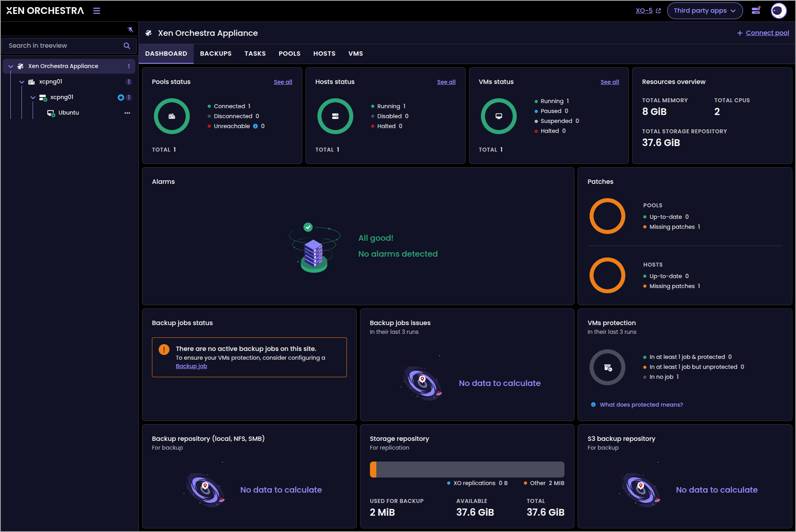This screenshot has height=532, width=796.
Task: Focus the Search in treeview field
Action: (x=69, y=46)
